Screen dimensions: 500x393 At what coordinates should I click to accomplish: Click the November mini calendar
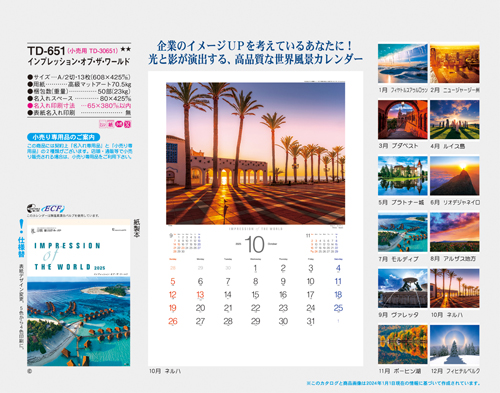323,243
